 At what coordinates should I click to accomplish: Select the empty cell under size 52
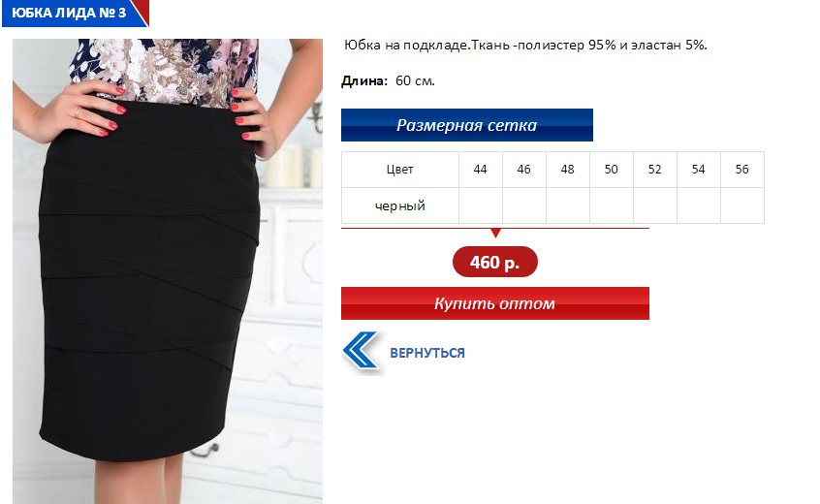(x=655, y=205)
